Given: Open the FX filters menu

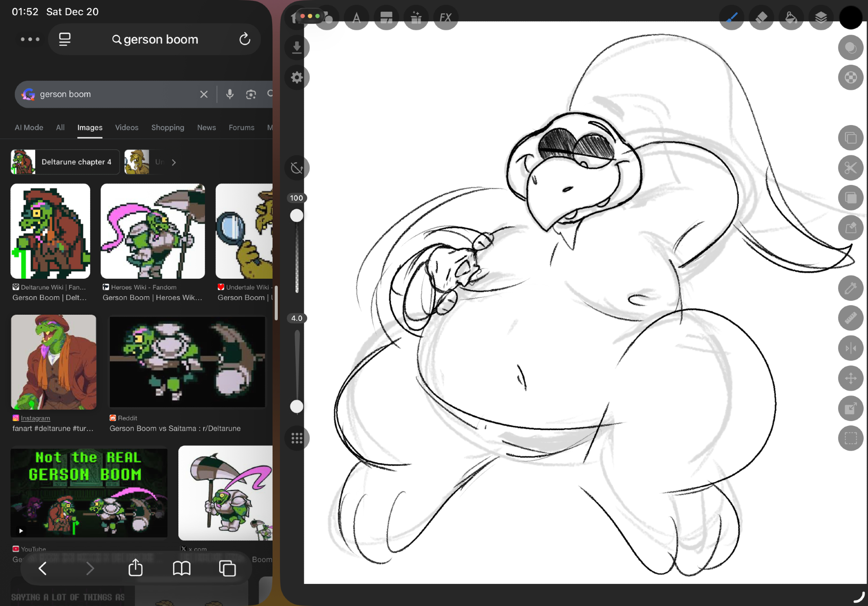Looking at the screenshot, I should pos(446,18).
